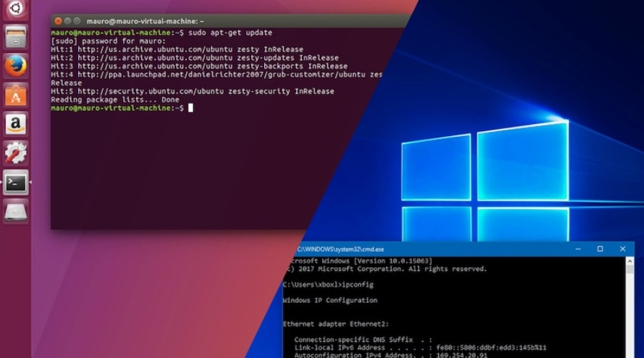Open the disk drive launcher icon
This screenshot has height=358, width=644.
click(16, 211)
